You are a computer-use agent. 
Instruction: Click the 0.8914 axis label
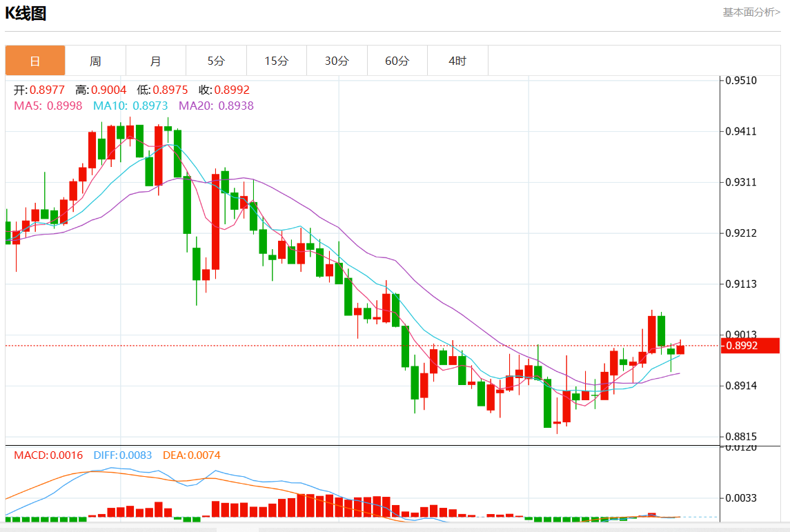[x=740, y=386]
